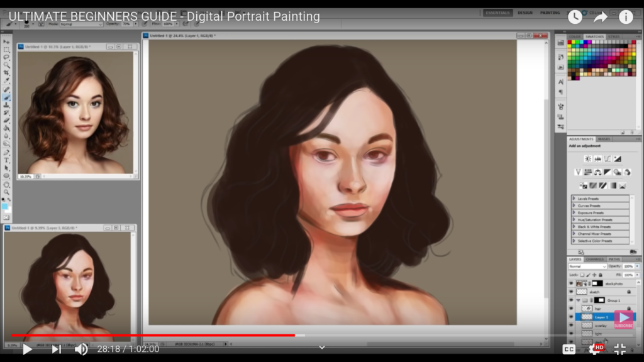644x362 pixels.
Task: Toggle visibility of the overlay layer
Action: tap(571, 325)
